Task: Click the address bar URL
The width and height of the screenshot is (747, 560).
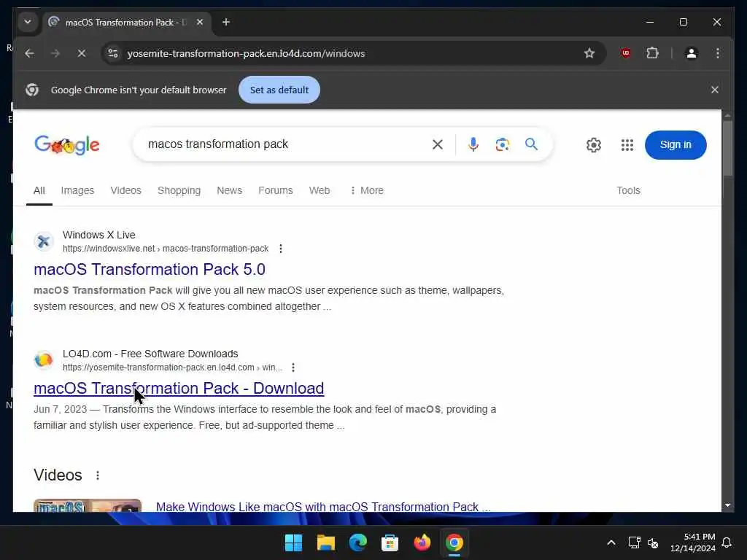Action: (246, 53)
